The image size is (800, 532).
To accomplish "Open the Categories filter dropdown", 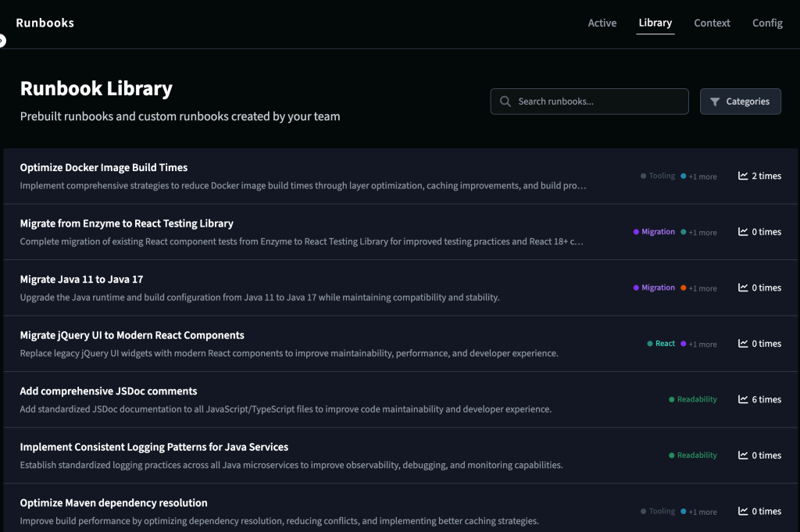I will 740,102.
